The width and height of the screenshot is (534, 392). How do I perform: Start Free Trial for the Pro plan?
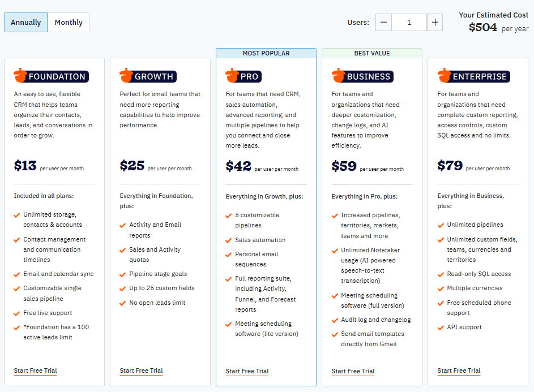(x=247, y=371)
